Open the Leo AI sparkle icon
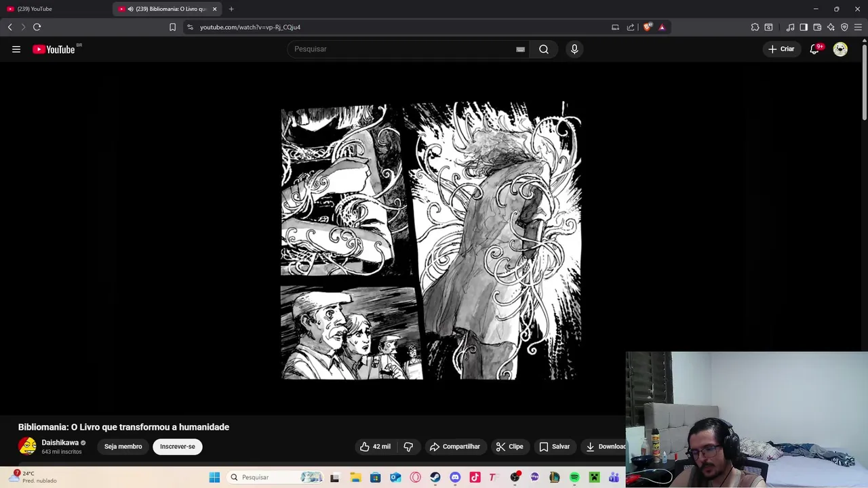868x488 pixels. pos(831,27)
